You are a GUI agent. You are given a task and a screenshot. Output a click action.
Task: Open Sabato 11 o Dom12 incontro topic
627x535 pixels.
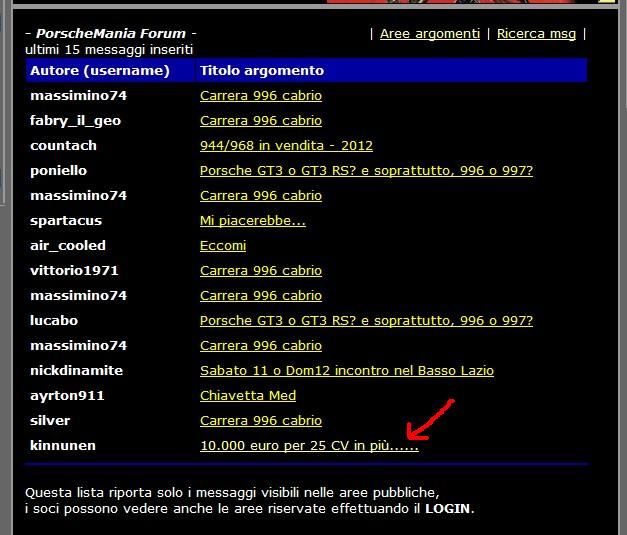(x=347, y=371)
